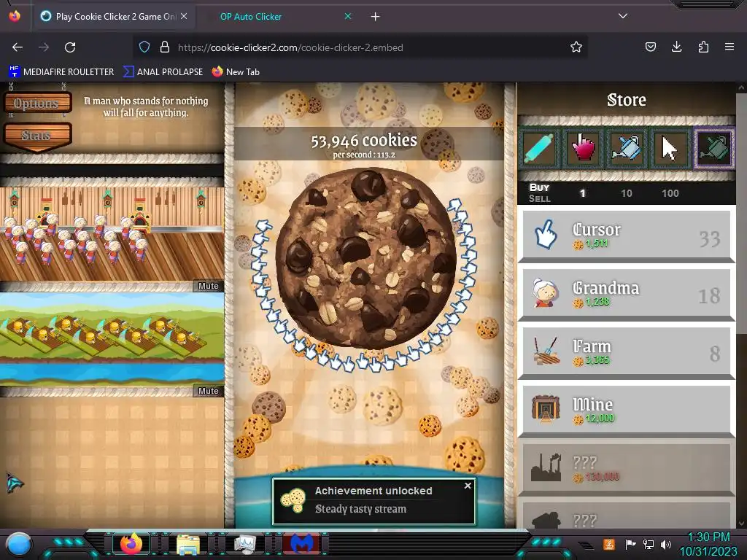
Task: Go back to previous page
Action: click(18, 47)
